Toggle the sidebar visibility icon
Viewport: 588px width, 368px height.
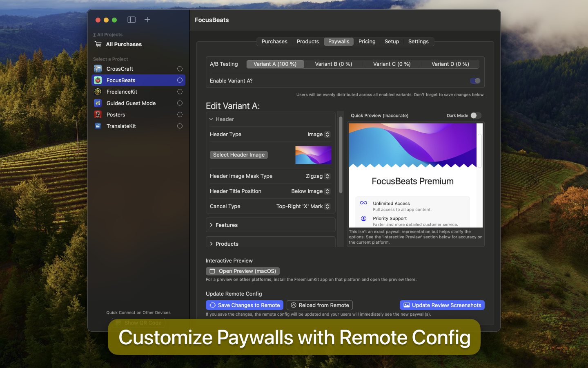point(131,20)
